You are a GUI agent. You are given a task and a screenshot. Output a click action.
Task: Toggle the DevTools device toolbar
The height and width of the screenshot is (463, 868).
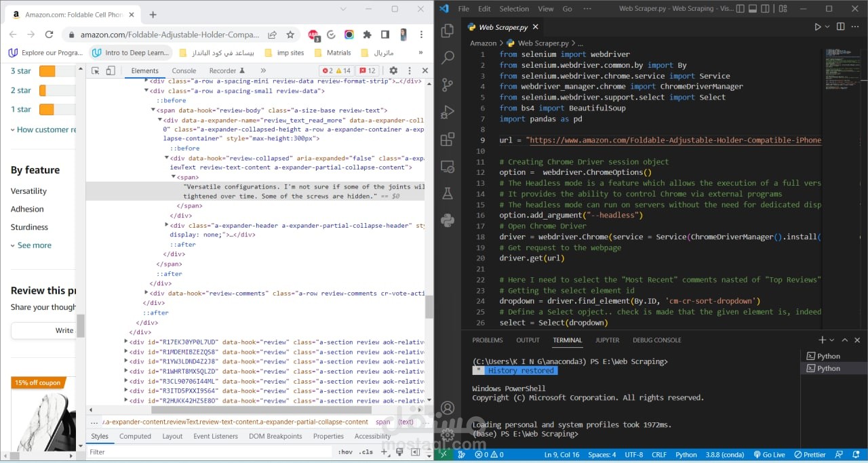111,71
